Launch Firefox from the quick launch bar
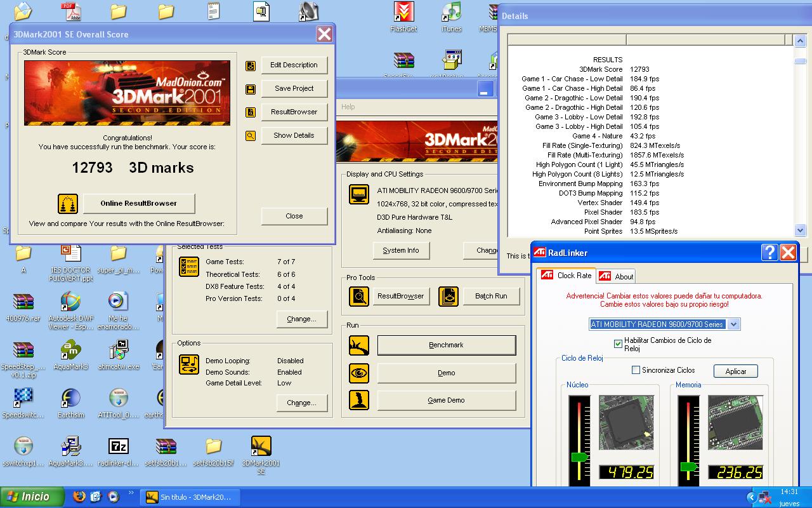This screenshot has width=812, height=508. click(x=79, y=497)
